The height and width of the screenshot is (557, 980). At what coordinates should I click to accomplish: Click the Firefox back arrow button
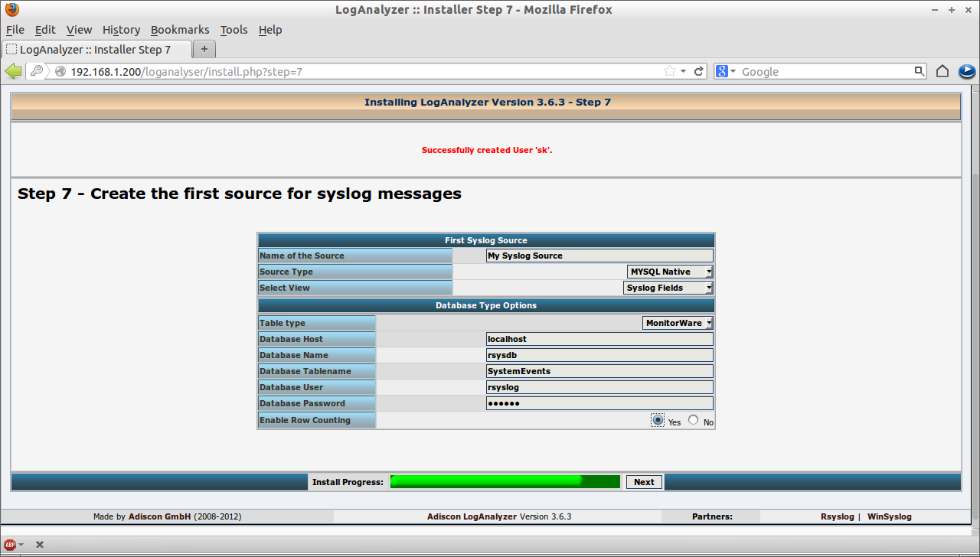click(13, 71)
